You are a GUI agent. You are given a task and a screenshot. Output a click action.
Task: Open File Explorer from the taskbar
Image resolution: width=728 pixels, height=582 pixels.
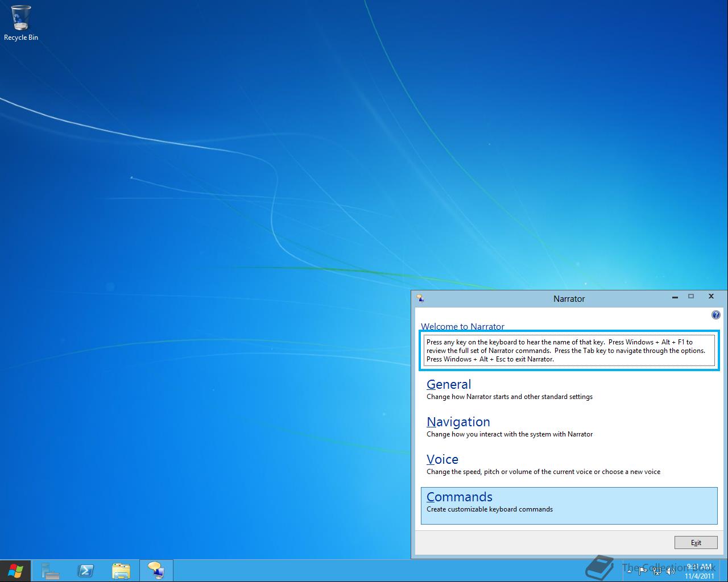[x=121, y=571]
